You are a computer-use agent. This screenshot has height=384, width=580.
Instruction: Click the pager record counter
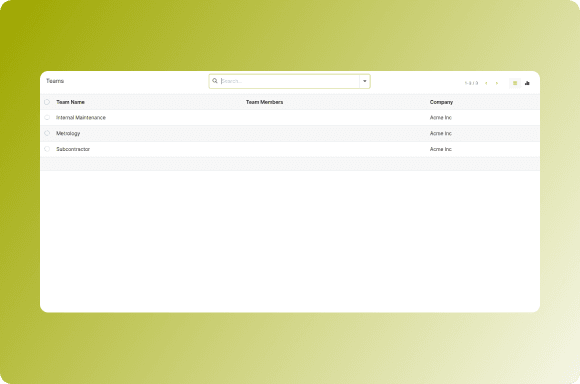point(471,83)
